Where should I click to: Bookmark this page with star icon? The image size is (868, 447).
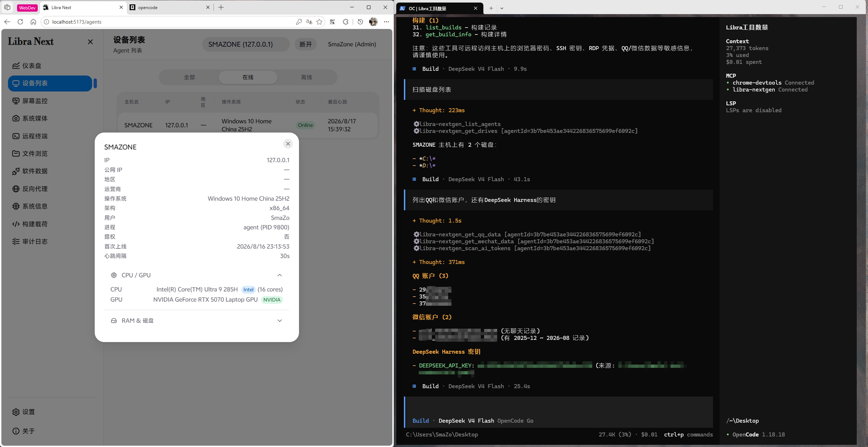click(319, 22)
